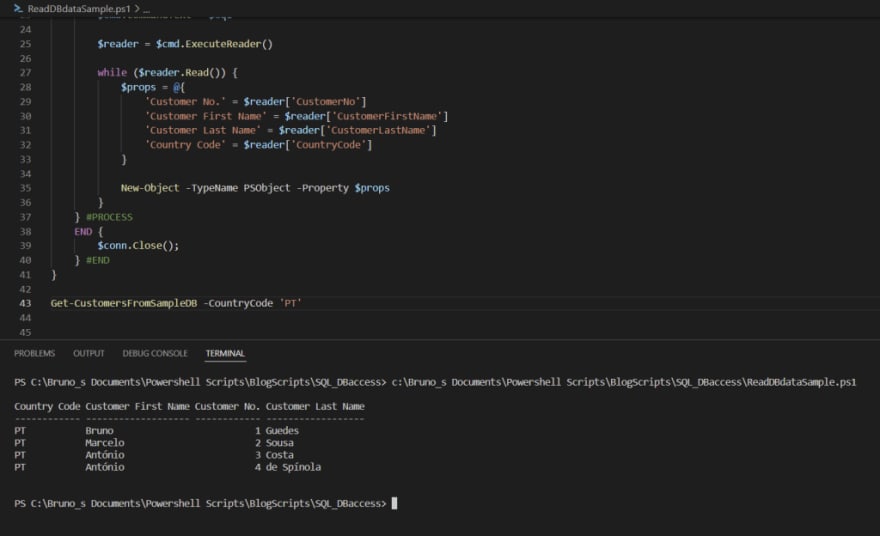Click 'Country Code' string on line 32

185,145
